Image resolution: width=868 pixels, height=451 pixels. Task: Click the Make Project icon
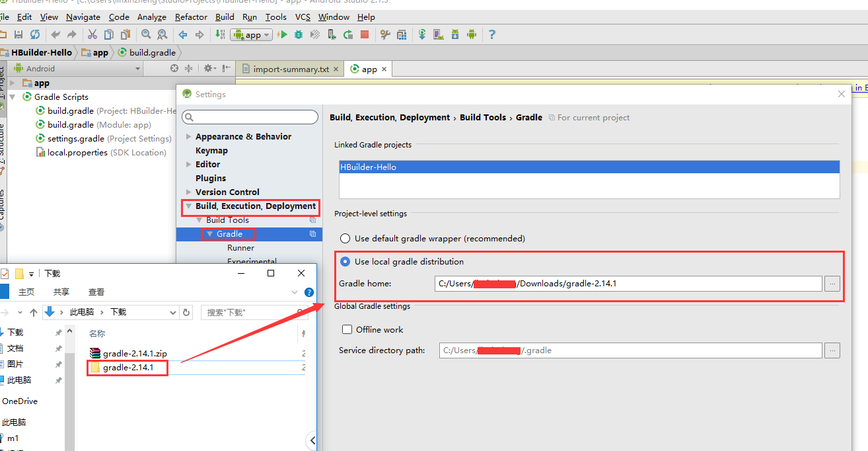(220, 35)
